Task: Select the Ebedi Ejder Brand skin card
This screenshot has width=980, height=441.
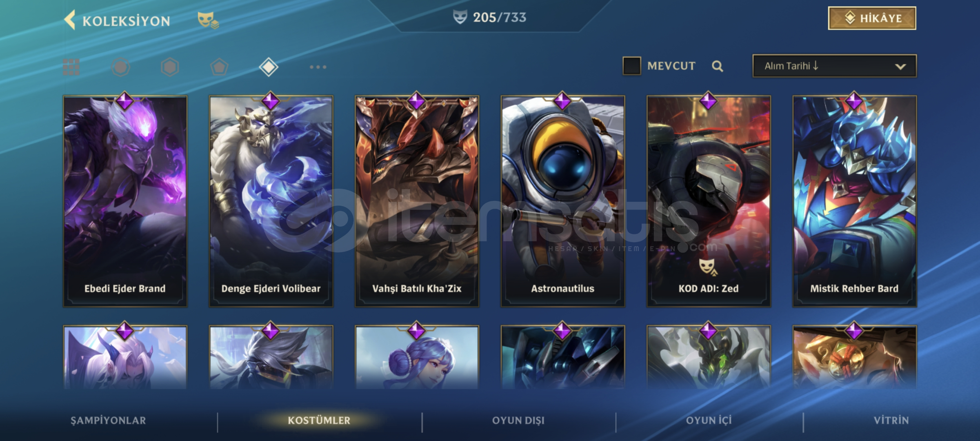Action: 125,201
